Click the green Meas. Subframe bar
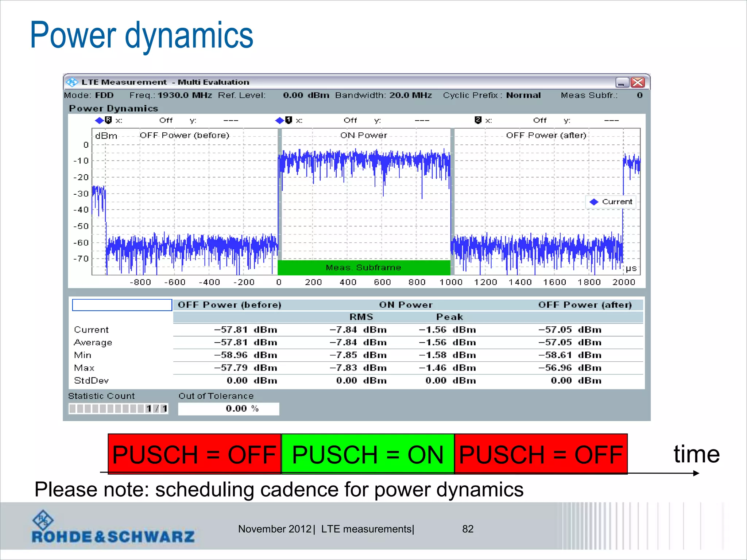The height and width of the screenshot is (560, 747). click(x=364, y=268)
